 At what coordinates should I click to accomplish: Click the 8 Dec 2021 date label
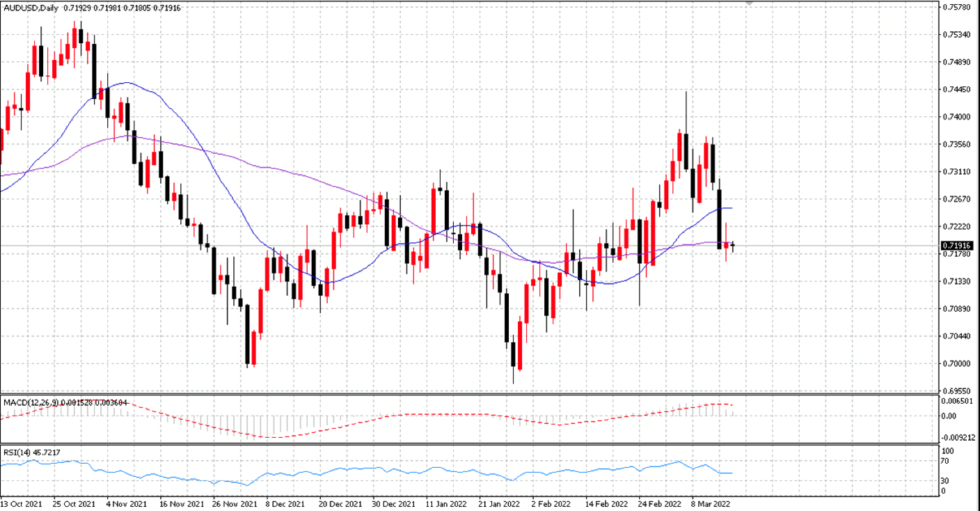point(287,503)
